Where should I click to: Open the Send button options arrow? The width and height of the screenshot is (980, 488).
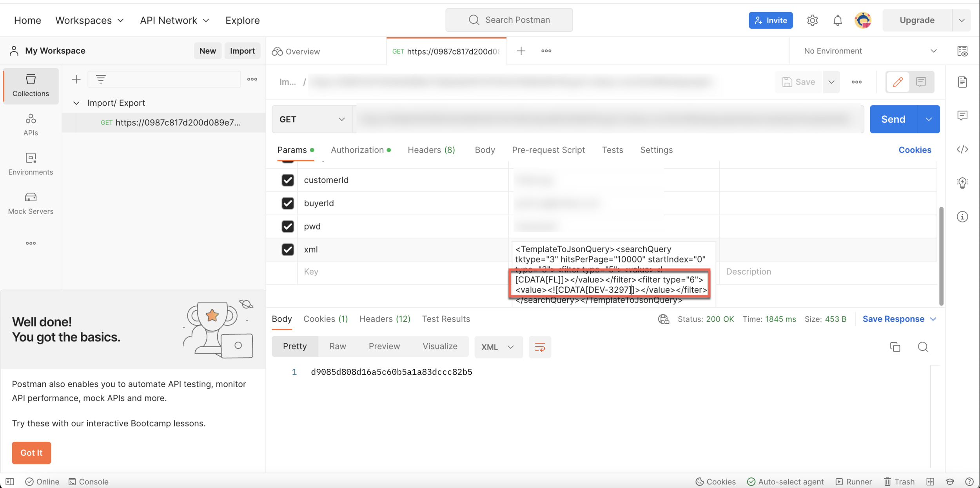928,119
